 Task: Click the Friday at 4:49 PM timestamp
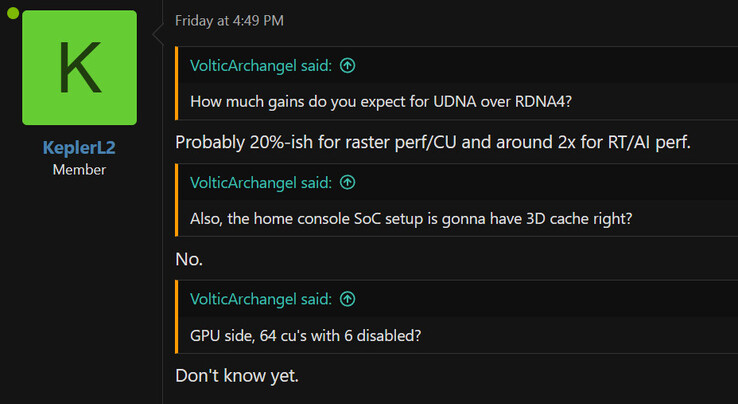229,20
